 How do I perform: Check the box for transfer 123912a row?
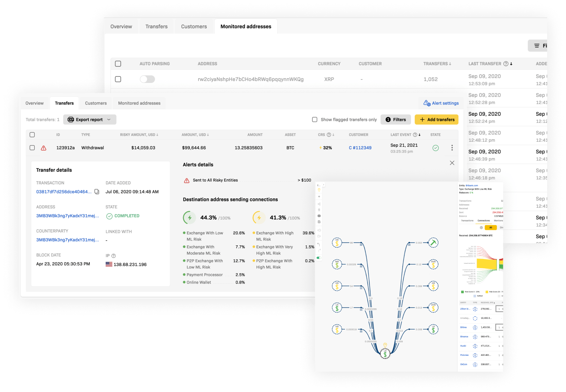point(32,148)
